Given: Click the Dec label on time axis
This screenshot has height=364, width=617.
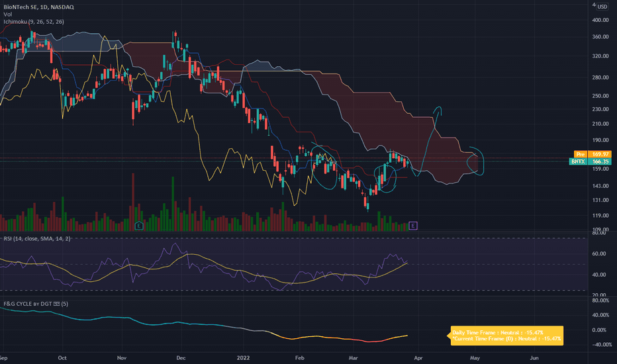Looking at the screenshot, I should [x=181, y=357].
